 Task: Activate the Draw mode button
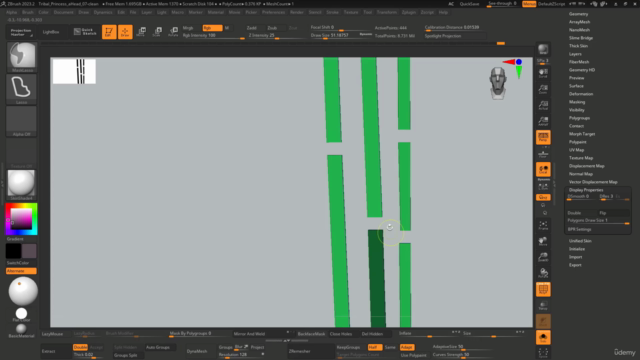[x=125, y=32]
